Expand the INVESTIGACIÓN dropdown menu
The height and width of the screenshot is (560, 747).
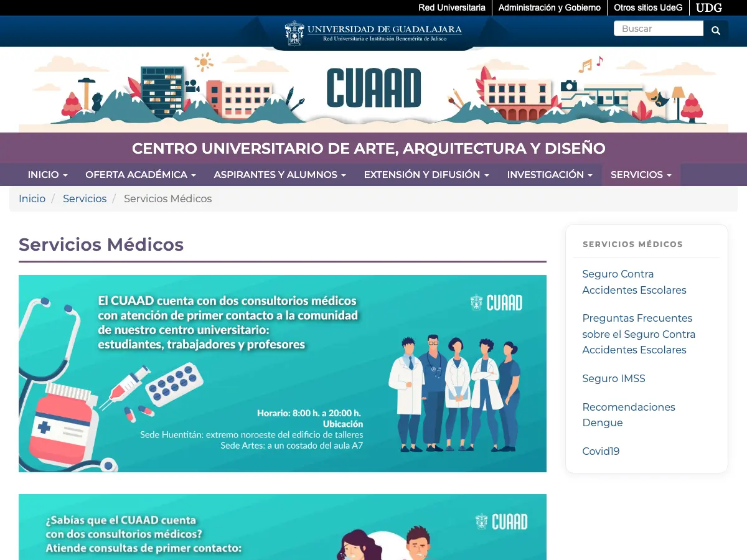(550, 175)
